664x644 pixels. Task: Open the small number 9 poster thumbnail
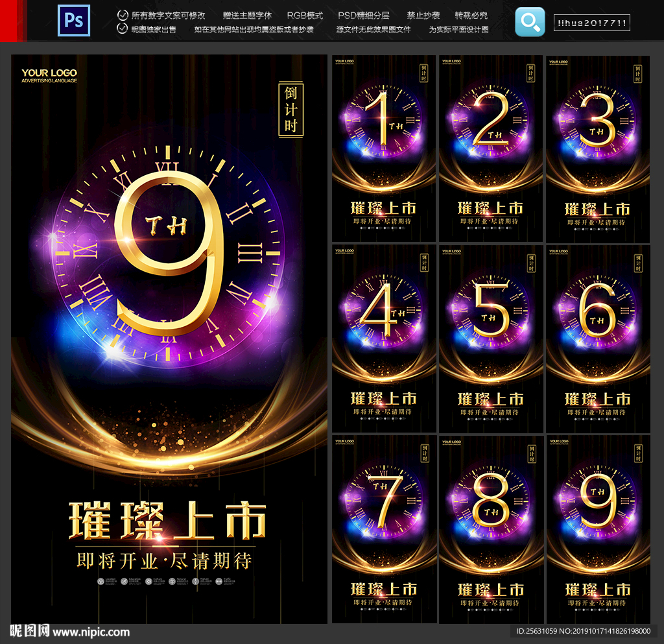(x=598, y=529)
